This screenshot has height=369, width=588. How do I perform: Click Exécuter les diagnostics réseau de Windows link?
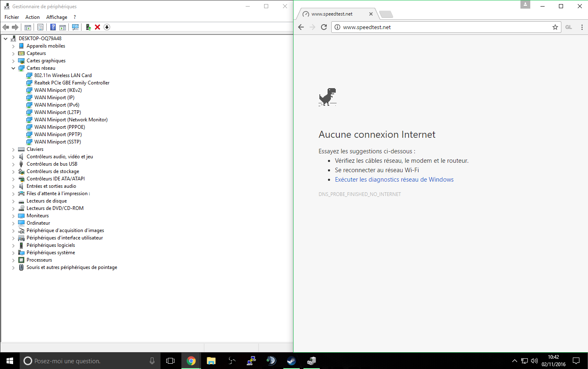394,180
